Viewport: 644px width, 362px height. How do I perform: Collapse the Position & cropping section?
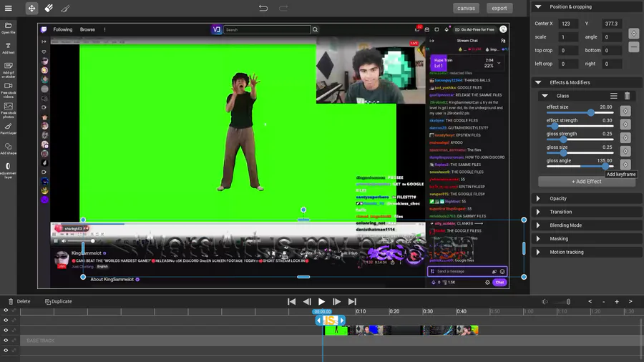pyautogui.click(x=538, y=6)
